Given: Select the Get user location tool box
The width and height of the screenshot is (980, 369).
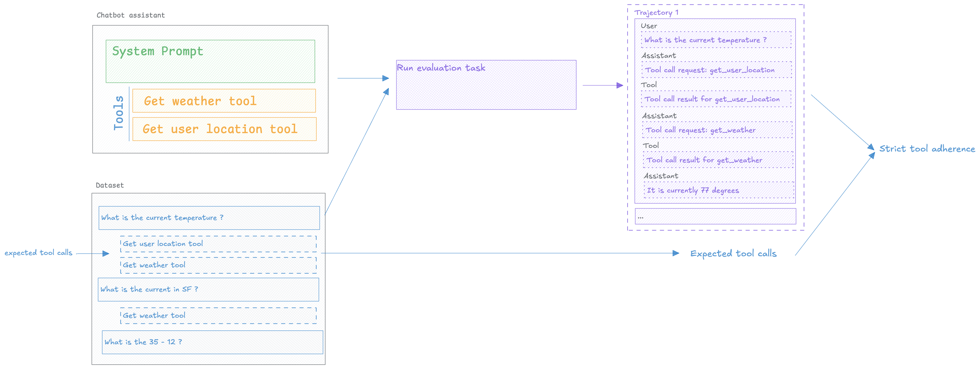Looking at the screenshot, I should (224, 129).
